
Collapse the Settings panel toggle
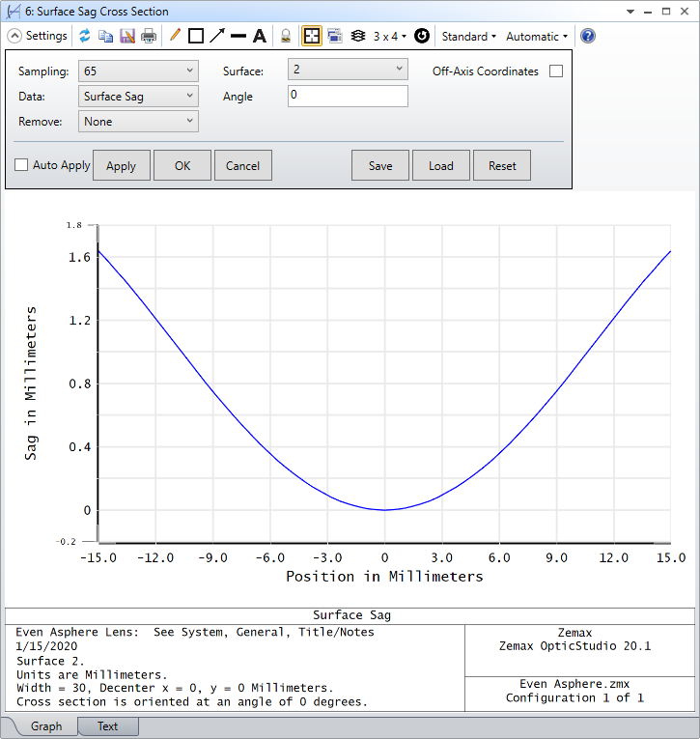tap(14, 36)
